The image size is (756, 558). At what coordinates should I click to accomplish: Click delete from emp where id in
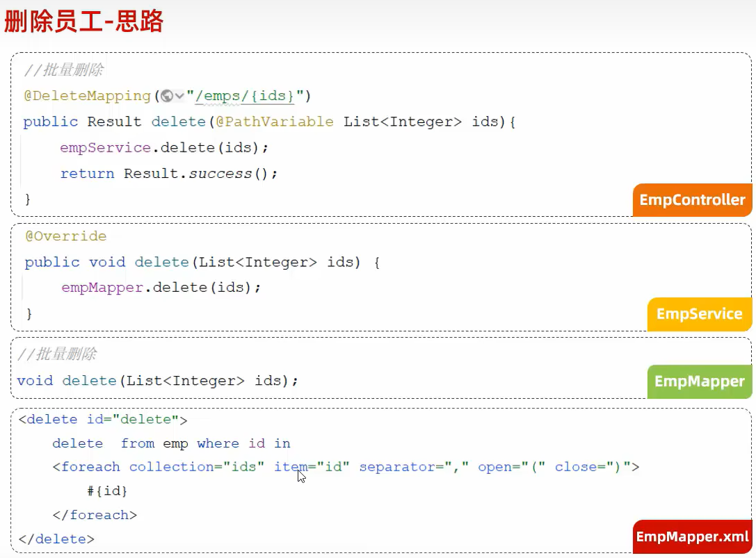tap(171, 443)
